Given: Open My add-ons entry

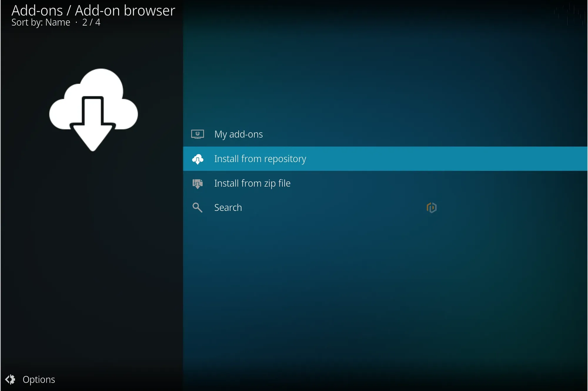Looking at the screenshot, I should [x=385, y=134].
